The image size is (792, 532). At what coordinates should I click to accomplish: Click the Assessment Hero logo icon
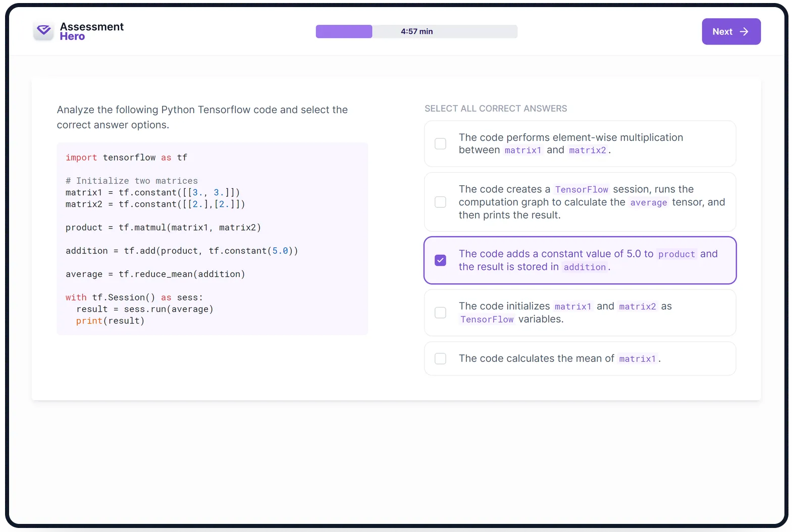43,31
